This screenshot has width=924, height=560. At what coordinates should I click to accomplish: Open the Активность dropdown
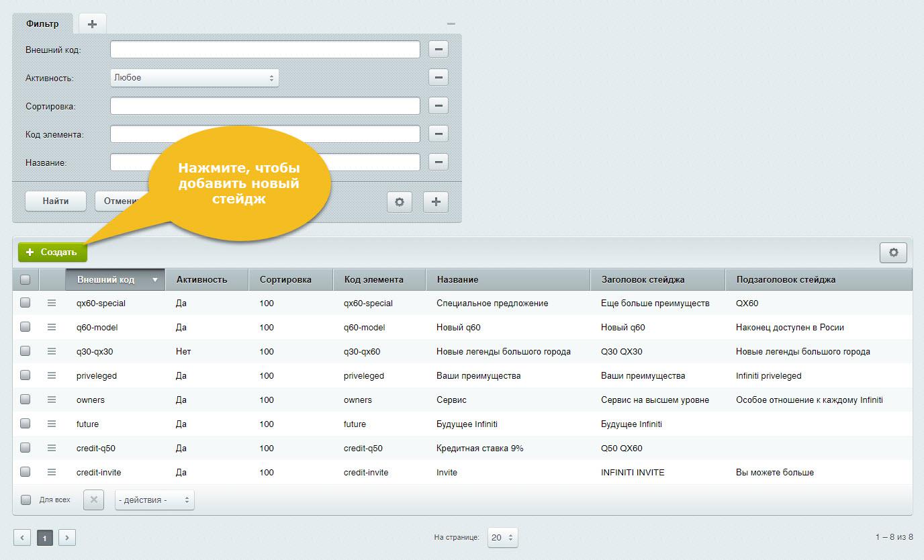[195, 78]
